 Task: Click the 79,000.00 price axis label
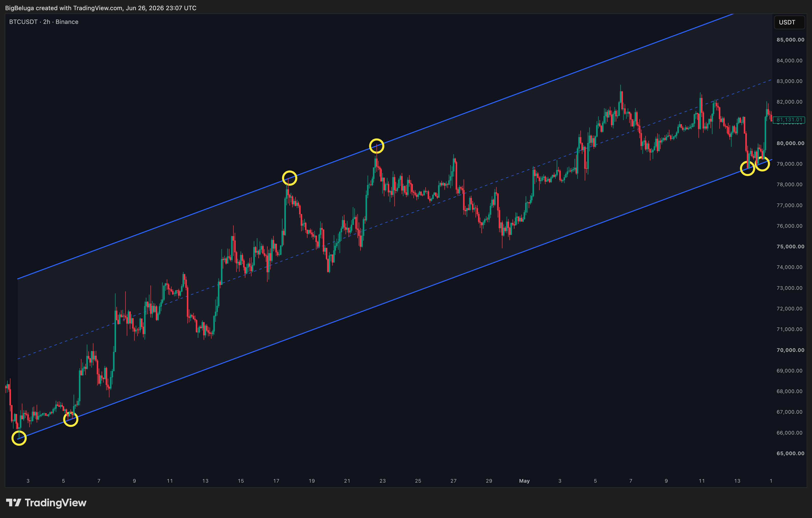[x=789, y=164]
